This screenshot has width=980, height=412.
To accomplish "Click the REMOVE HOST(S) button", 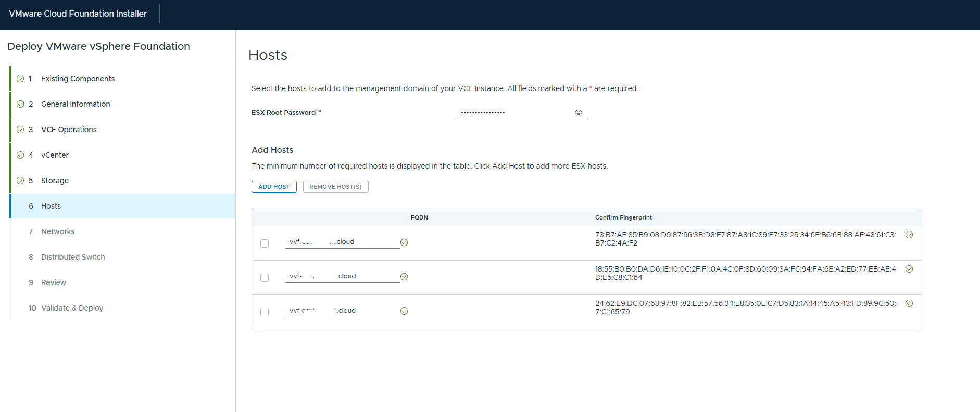I will pyautogui.click(x=335, y=187).
